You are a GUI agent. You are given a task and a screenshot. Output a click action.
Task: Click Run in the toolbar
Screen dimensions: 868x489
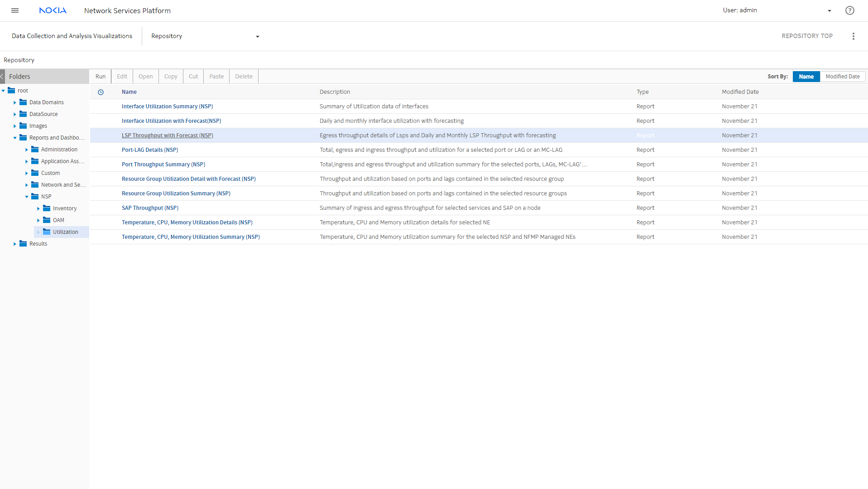click(101, 77)
